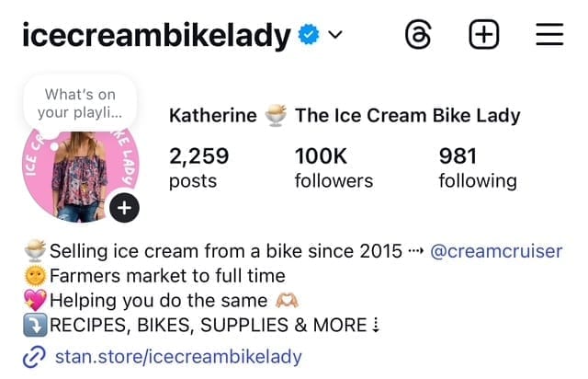Open the @creamcruiser mention link
588x379 pixels.
[x=495, y=251]
